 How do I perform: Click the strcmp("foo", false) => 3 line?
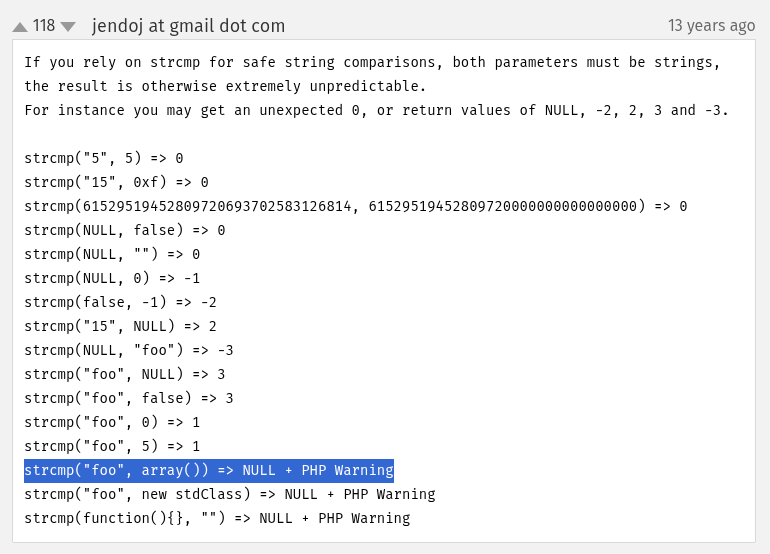pyautogui.click(x=129, y=398)
